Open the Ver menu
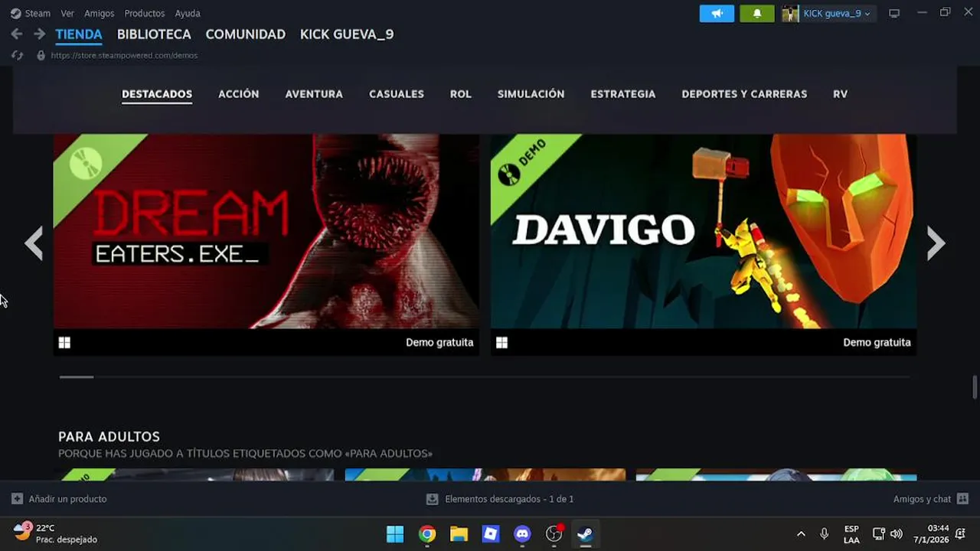Image resolution: width=980 pixels, height=551 pixels. click(67, 13)
